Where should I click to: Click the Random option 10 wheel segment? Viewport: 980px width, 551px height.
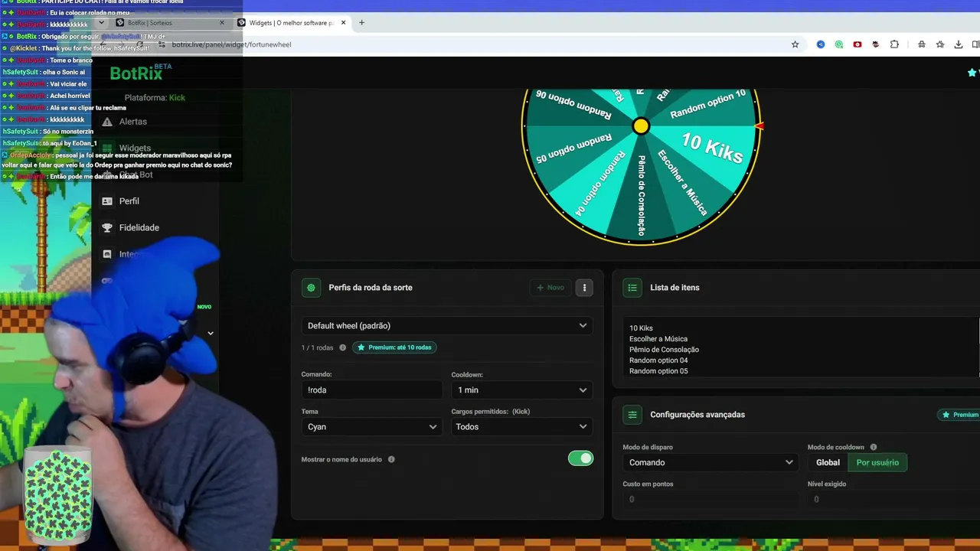[x=708, y=105]
